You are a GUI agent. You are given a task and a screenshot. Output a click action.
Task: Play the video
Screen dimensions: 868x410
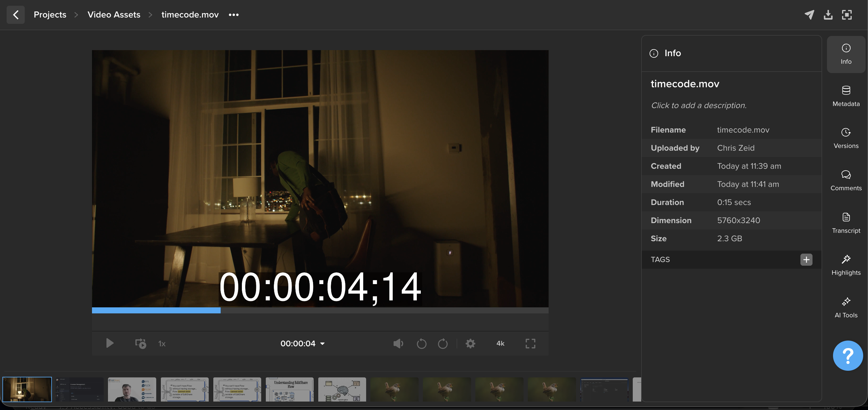tap(109, 344)
